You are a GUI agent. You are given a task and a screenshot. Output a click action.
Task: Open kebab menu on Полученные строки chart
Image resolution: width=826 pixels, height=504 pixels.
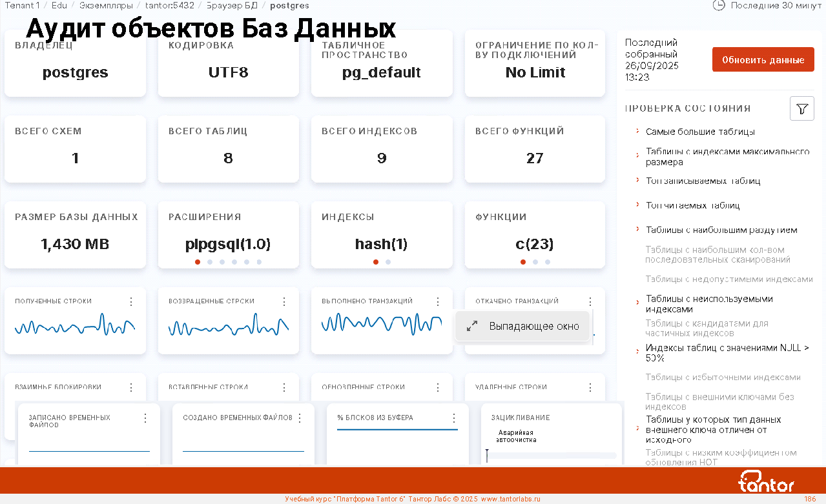point(131,301)
